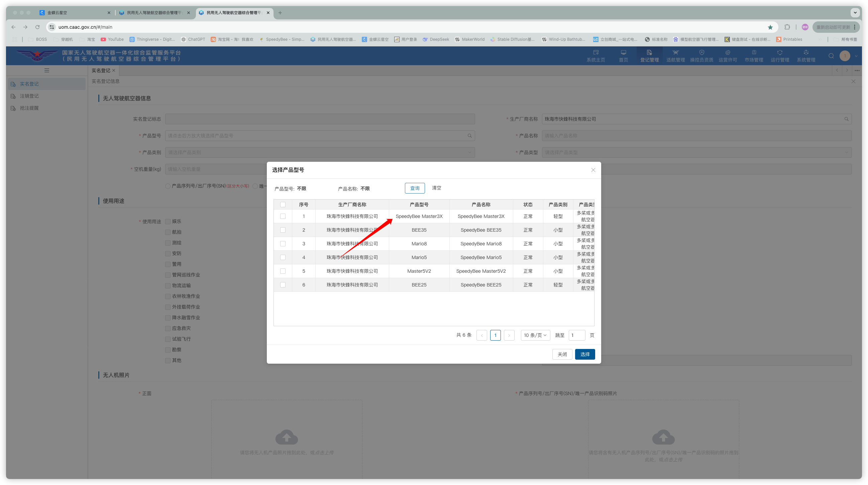868x485 pixels.
Task: Close the 选择产品型号 dialog with X
Action: 593,170
